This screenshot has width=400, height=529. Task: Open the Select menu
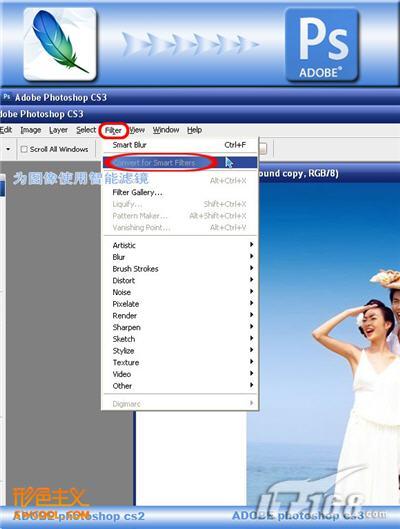[x=86, y=130]
